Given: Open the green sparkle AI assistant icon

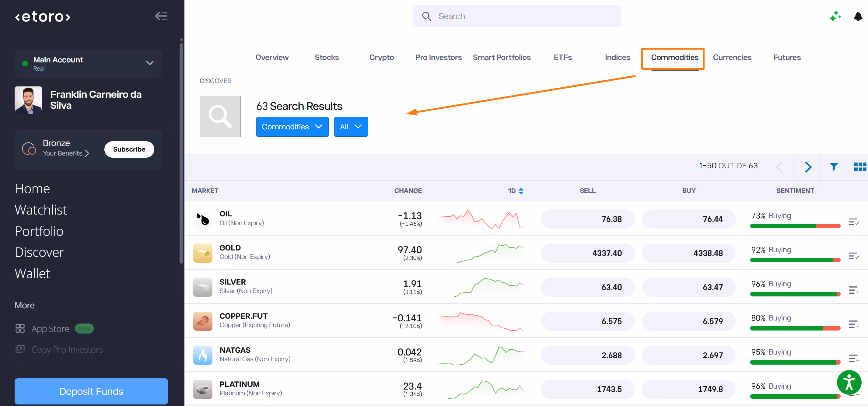Looking at the screenshot, I should (835, 16).
